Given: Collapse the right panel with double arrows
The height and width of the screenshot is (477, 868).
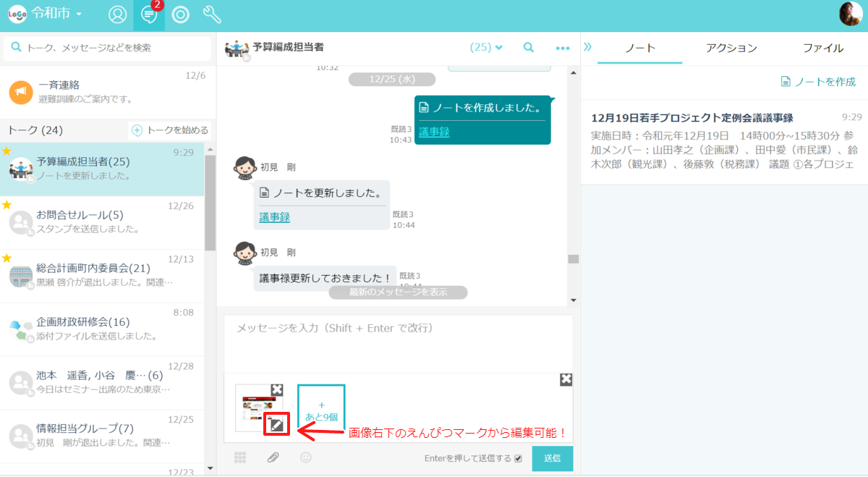Looking at the screenshot, I should point(589,46).
